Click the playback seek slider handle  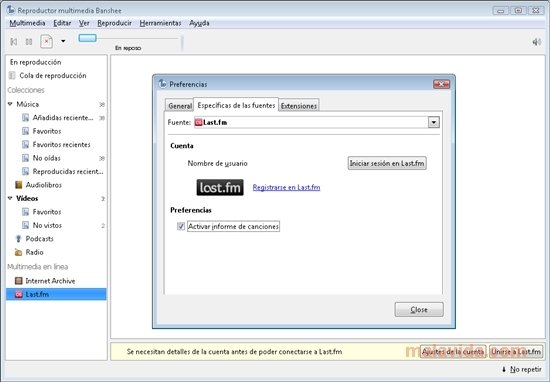87,38
